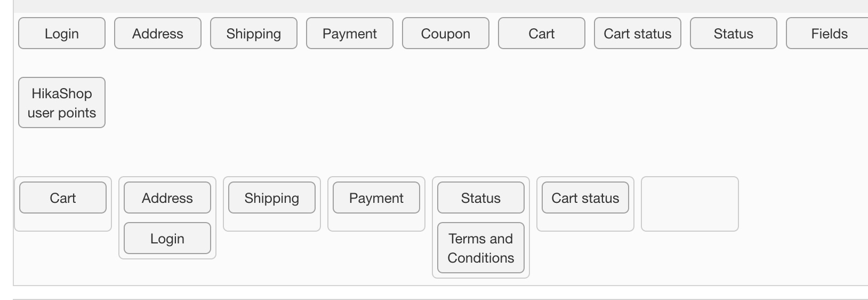Click the Cart block in the first step
Viewport: 868px width, 300px height.
pos(63,198)
